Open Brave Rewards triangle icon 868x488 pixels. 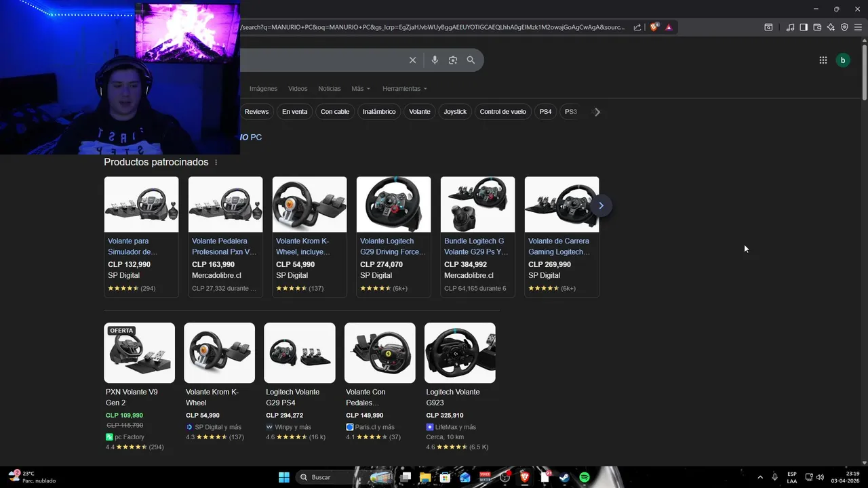(x=669, y=27)
